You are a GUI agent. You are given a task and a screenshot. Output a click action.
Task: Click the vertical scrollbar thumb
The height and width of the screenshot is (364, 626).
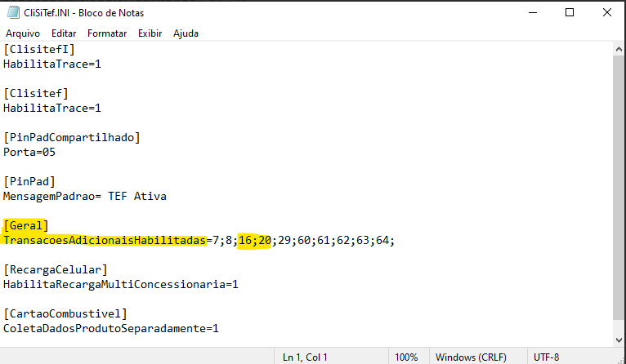[x=619, y=188]
